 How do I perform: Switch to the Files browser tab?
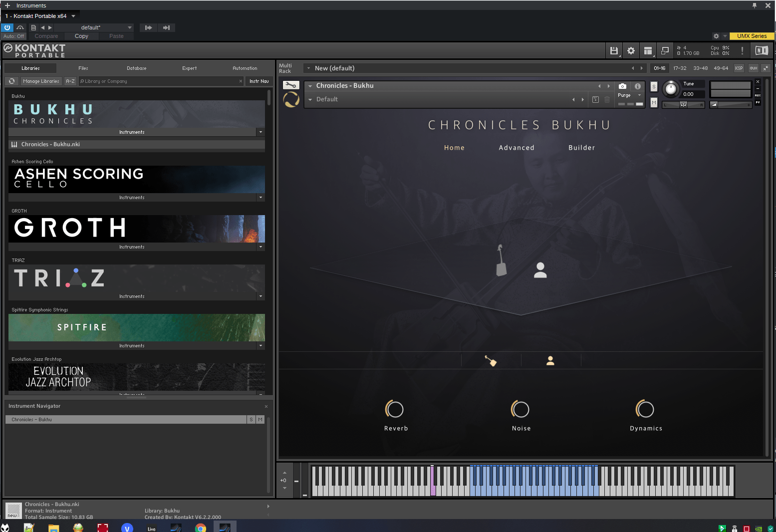pyautogui.click(x=83, y=68)
